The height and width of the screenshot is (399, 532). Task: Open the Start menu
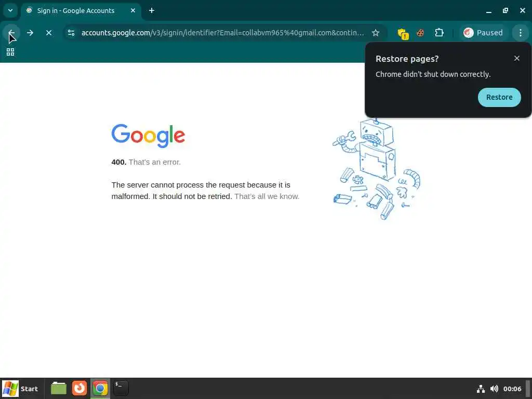pyautogui.click(x=20, y=389)
